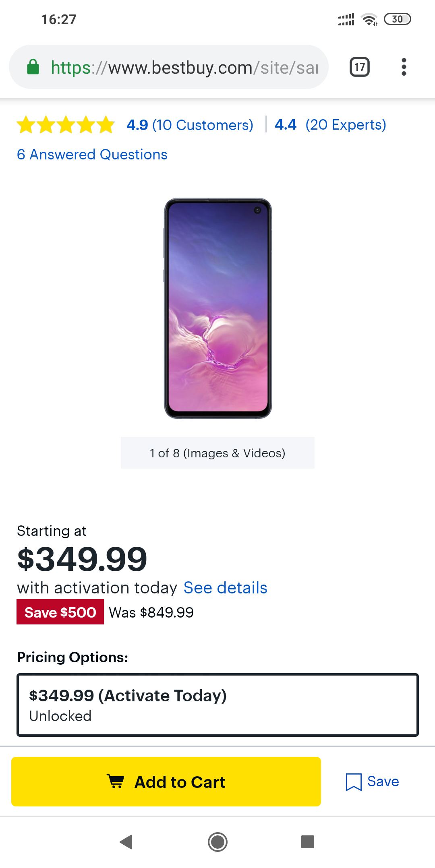The width and height of the screenshot is (435, 868).
Task: Tap the Android home circle button
Action: coord(217,842)
